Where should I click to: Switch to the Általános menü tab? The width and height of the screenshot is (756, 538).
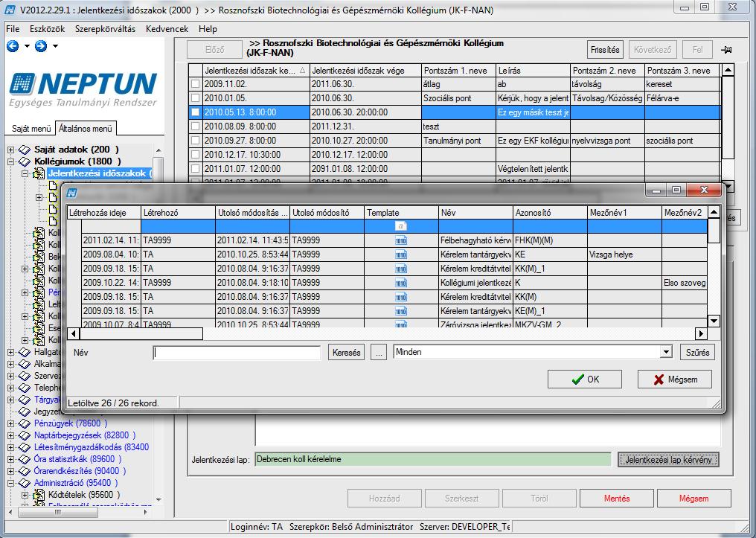[x=86, y=129]
